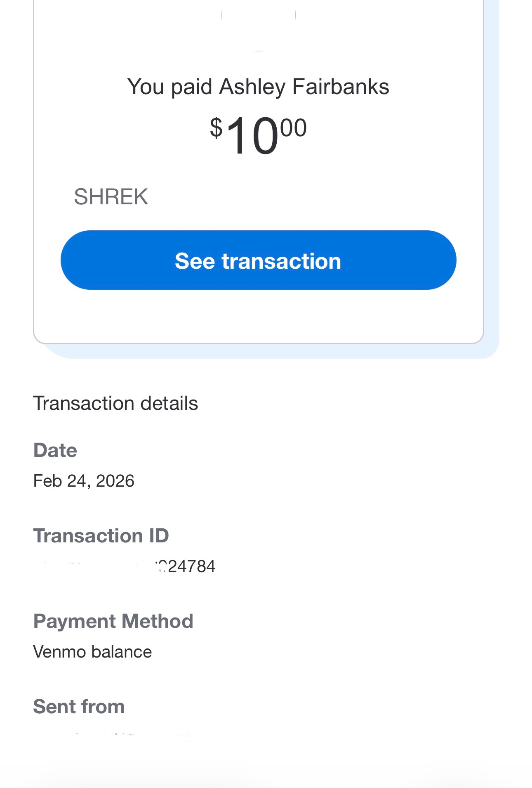Click the superscript "00" cents
Viewport: 532px width, 788px height.
(x=293, y=128)
